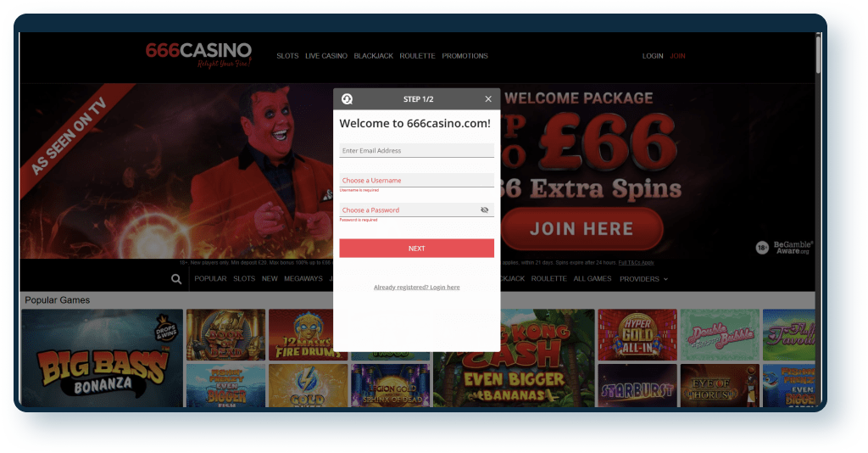The image size is (868, 453).
Task: Click the Choose a Username field
Action: coord(416,180)
